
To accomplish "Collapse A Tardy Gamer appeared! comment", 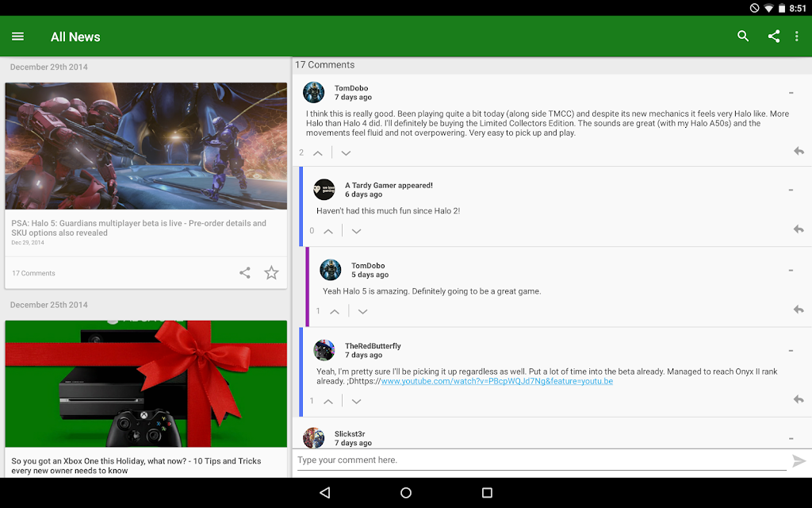I will coord(791,190).
